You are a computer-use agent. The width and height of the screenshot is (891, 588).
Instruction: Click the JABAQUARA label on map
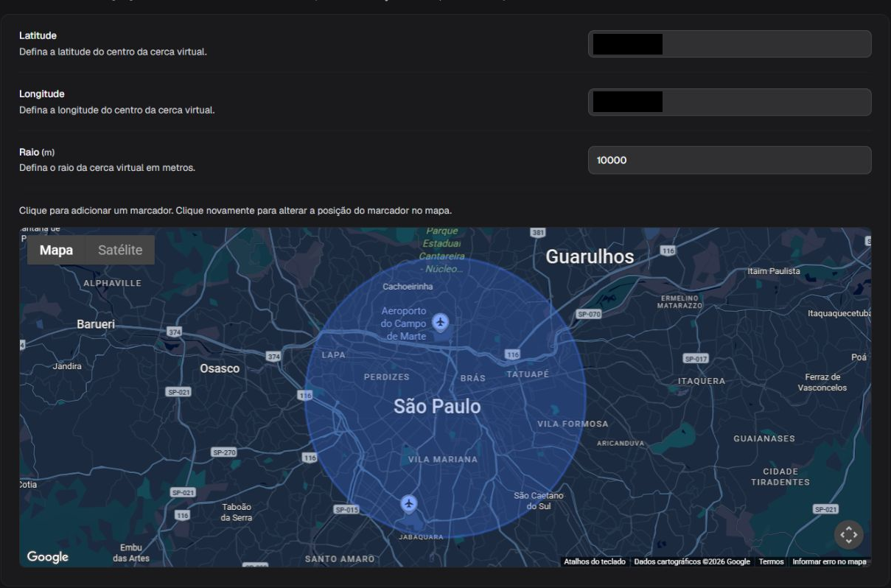click(x=421, y=537)
